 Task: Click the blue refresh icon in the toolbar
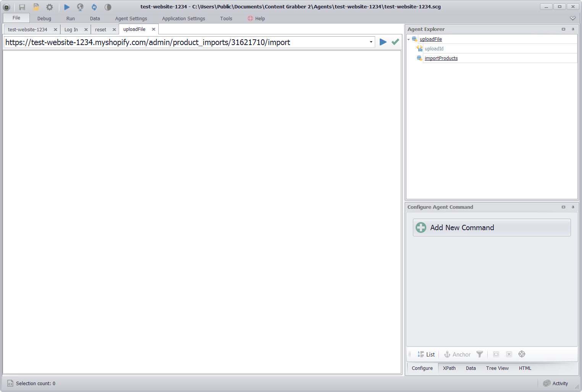tap(94, 7)
